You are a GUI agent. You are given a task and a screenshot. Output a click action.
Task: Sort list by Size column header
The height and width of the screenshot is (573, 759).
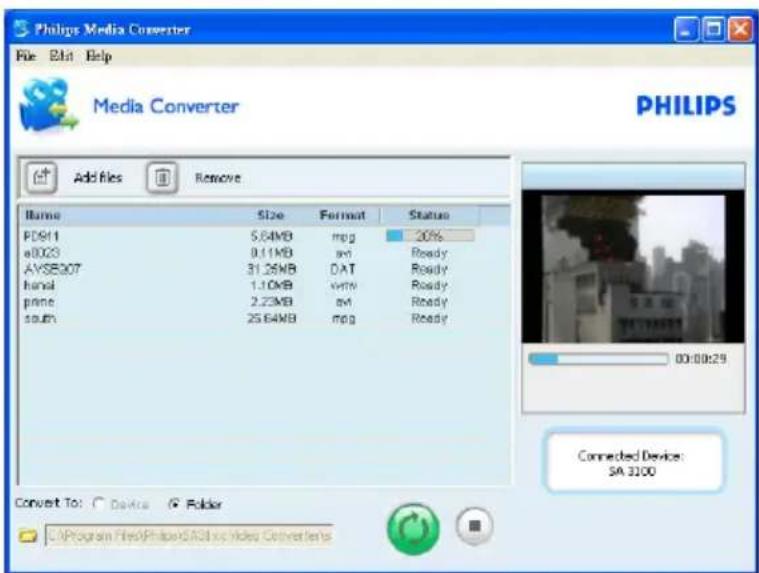coord(271,215)
